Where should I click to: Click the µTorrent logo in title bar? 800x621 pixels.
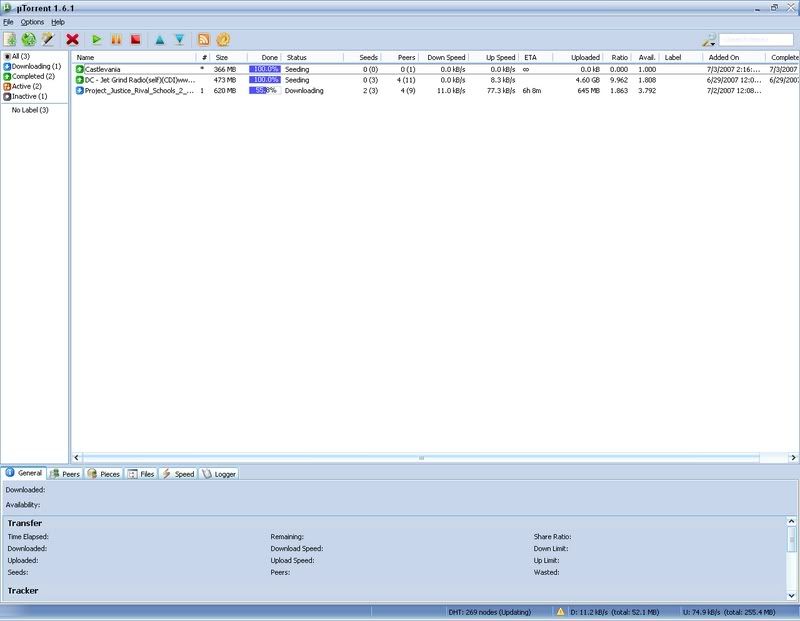(x=7, y=8)
